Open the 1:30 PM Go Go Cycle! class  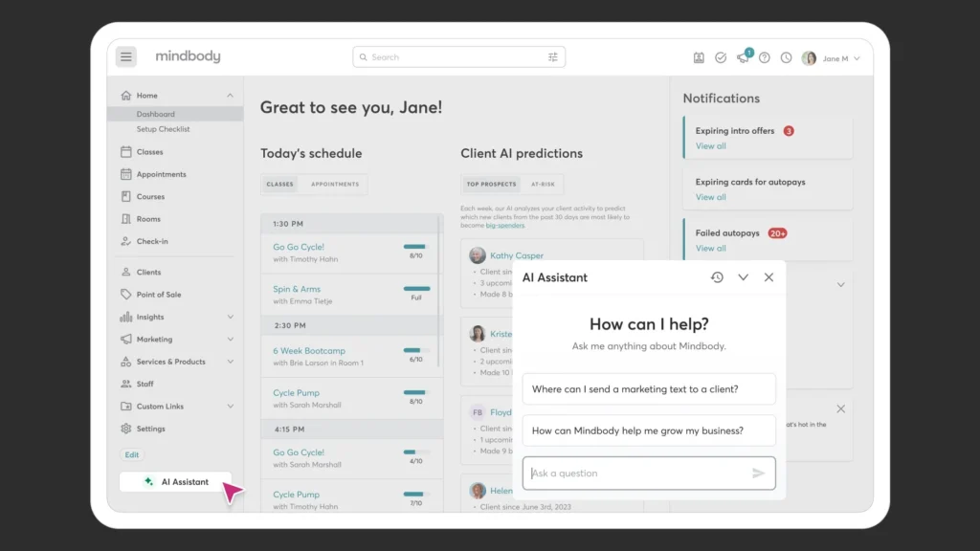[299, 247]
